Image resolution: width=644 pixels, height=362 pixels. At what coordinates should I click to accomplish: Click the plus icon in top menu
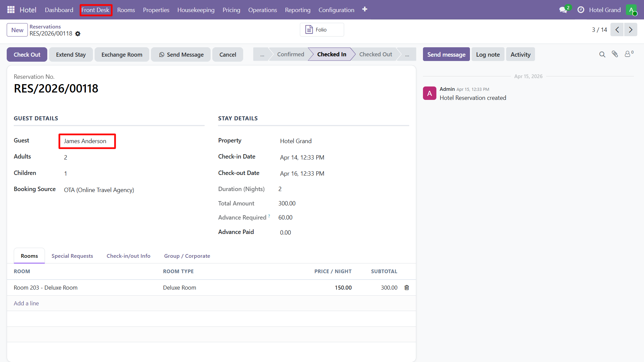click(365, 9)
